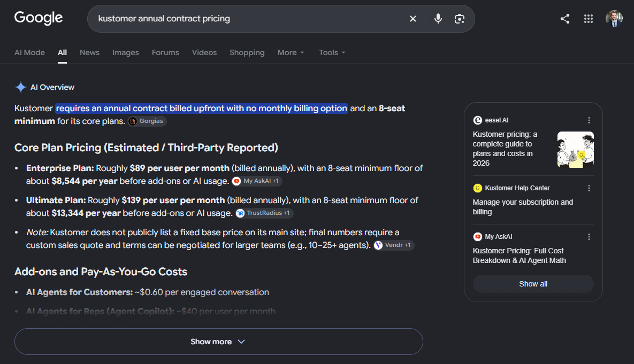Click 'AI Agents for Customers:' text
This screenshot has width=634, height=364.
pos(79,292)
